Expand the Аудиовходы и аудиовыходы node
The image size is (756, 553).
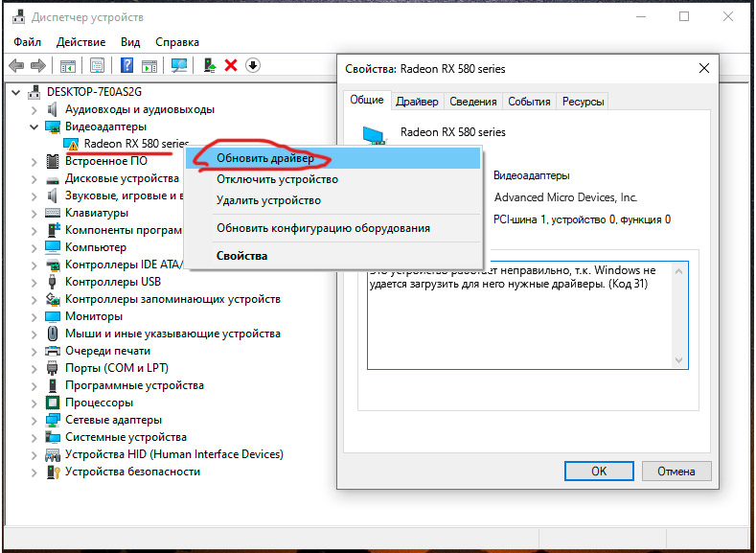(x=34, y=109)
